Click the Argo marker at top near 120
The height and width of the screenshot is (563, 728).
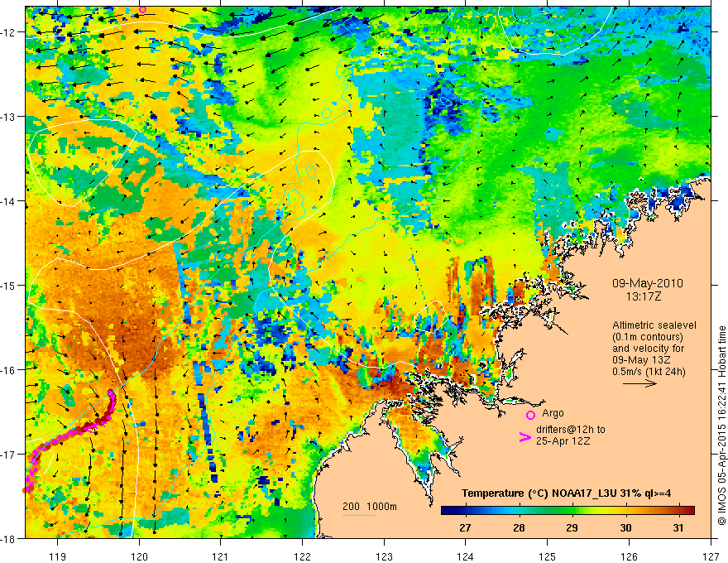(x=142, y=9)
